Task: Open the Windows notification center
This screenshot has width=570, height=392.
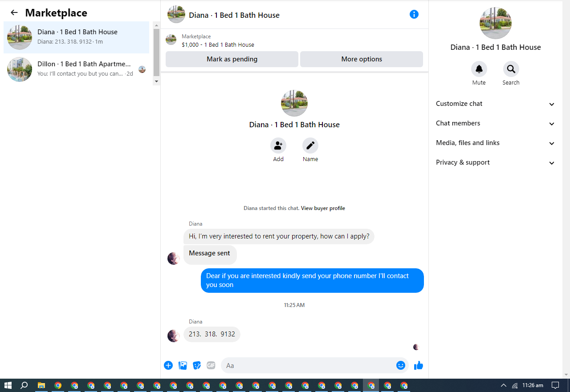Action: pyautogui.click(x=555, y=385)
